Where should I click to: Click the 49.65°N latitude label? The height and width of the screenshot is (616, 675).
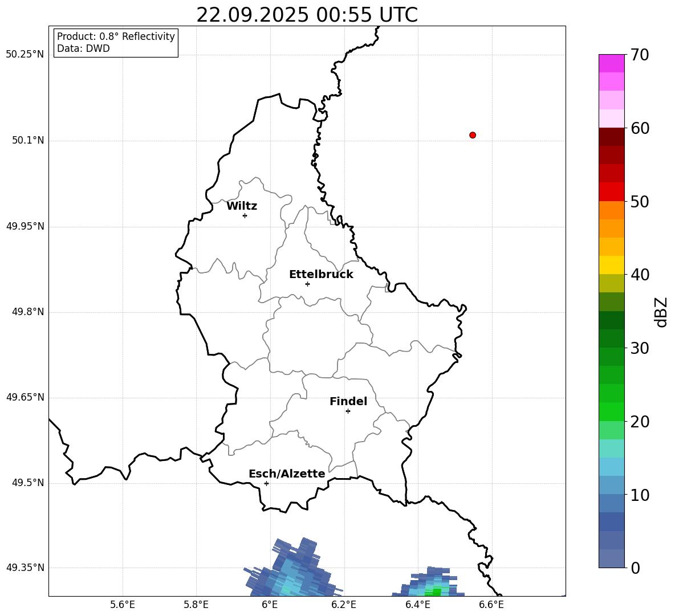click(x=25, y=397)
